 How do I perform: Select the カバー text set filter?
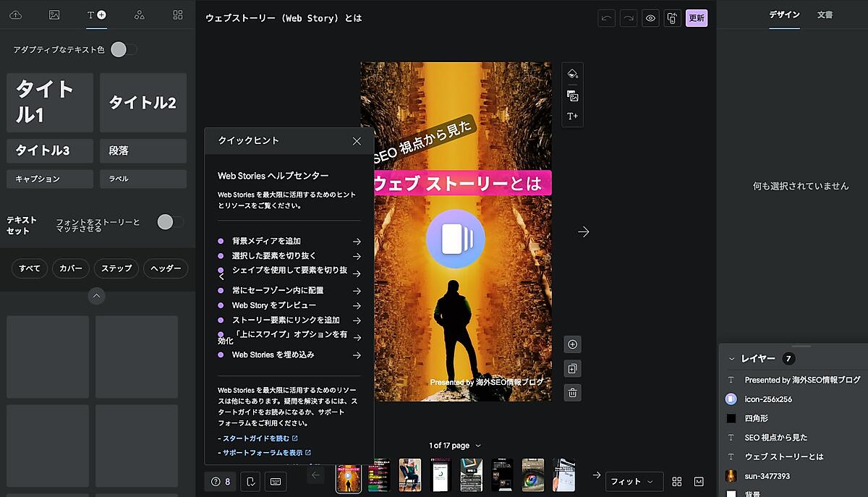[x=71, y=268]
